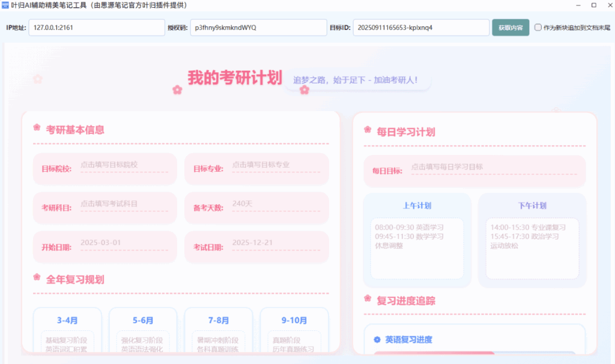This screenshot has width=615, height=364.
Task: Click the 每日学习计划 section heading
Action: pyautogui.click(x=406, y=132)
